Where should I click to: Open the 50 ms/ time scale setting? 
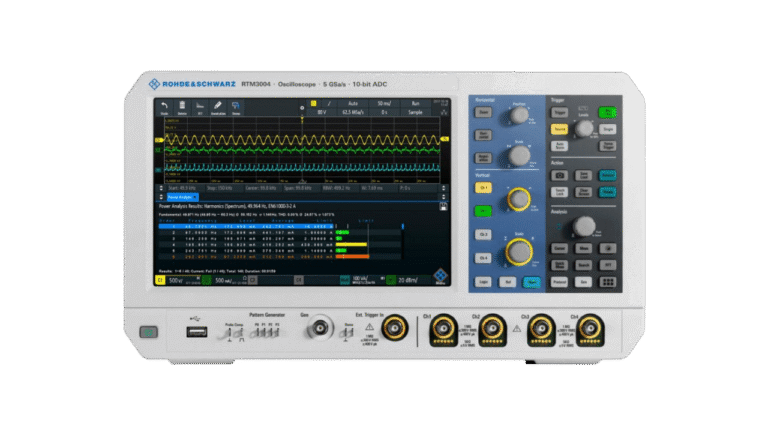(x=384, y=103)
